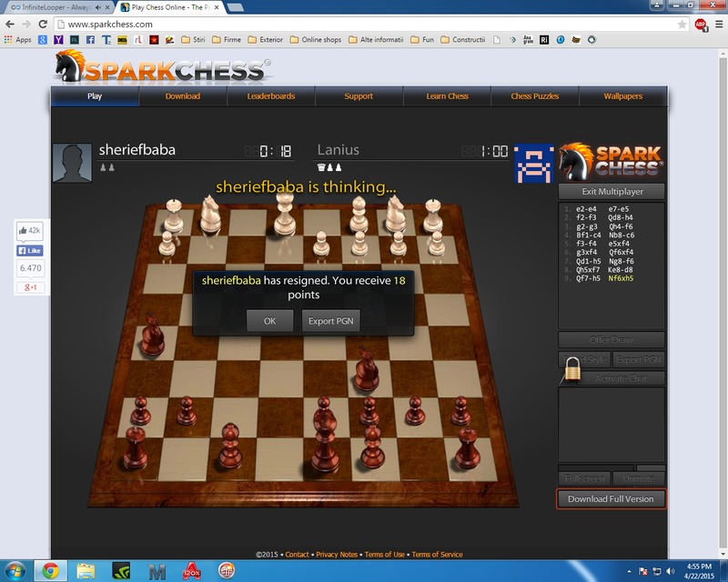Click move e2-e4 in the move list
This screenshot has width=728, height=582.
586,209
